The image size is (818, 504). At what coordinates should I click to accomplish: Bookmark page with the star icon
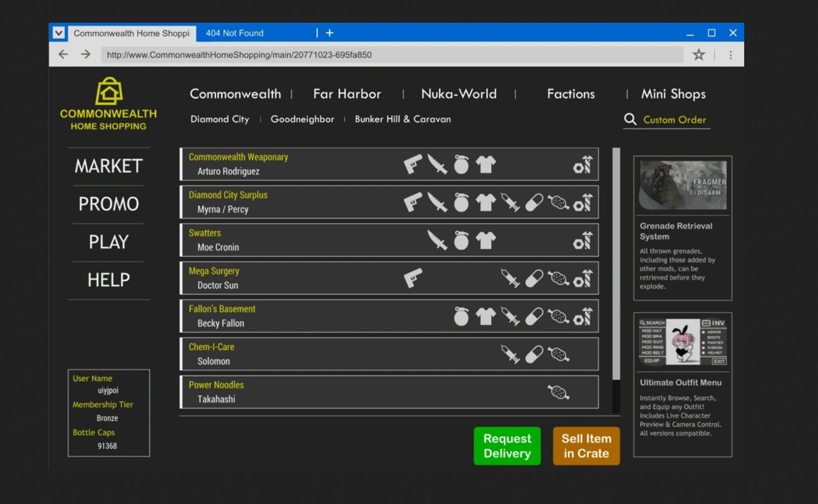[698, 55]
